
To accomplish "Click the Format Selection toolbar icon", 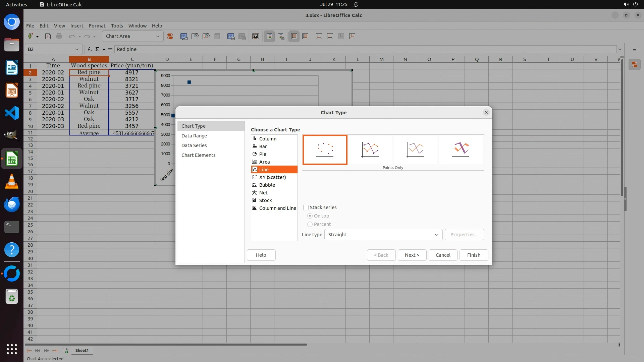I will click(170, 36).
